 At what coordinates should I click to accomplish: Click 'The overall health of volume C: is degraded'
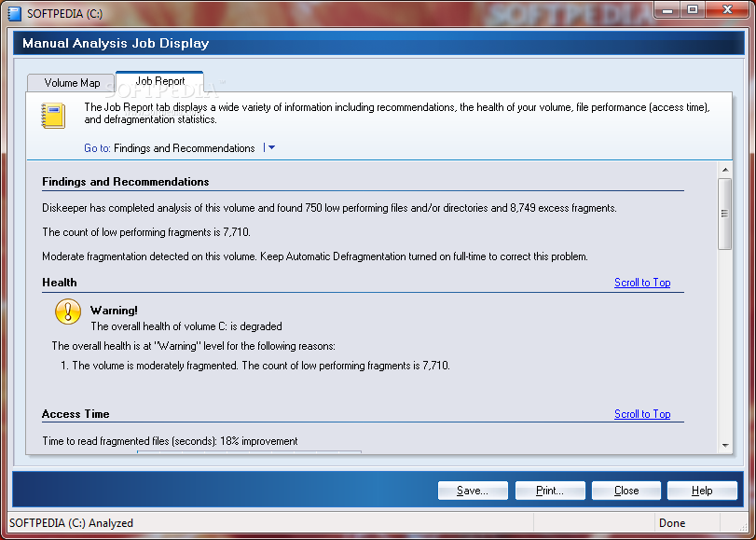click(186, 326)
